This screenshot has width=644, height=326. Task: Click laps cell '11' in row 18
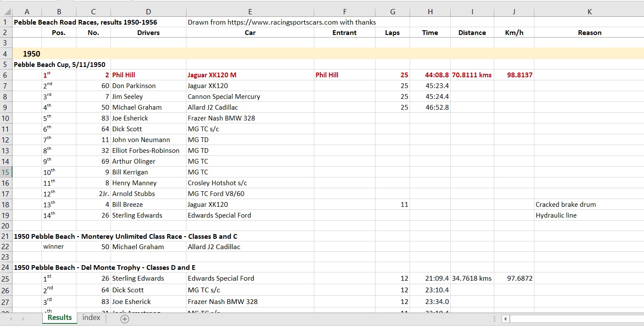pyautogui.click(x=392, y=204)
